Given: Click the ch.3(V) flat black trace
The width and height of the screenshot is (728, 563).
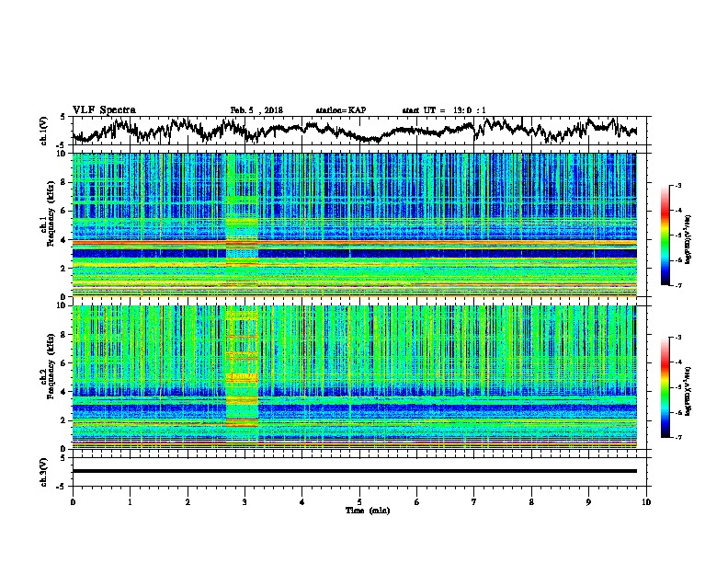Looking at the screenshot, I should tap(355, 471).
